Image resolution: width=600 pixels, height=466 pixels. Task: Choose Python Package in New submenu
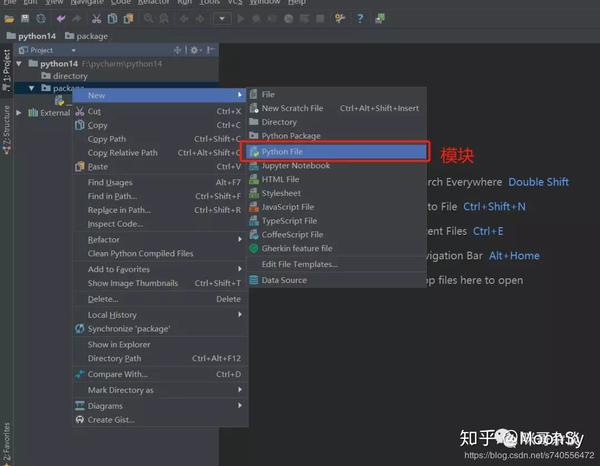click(x=336, y=136)
